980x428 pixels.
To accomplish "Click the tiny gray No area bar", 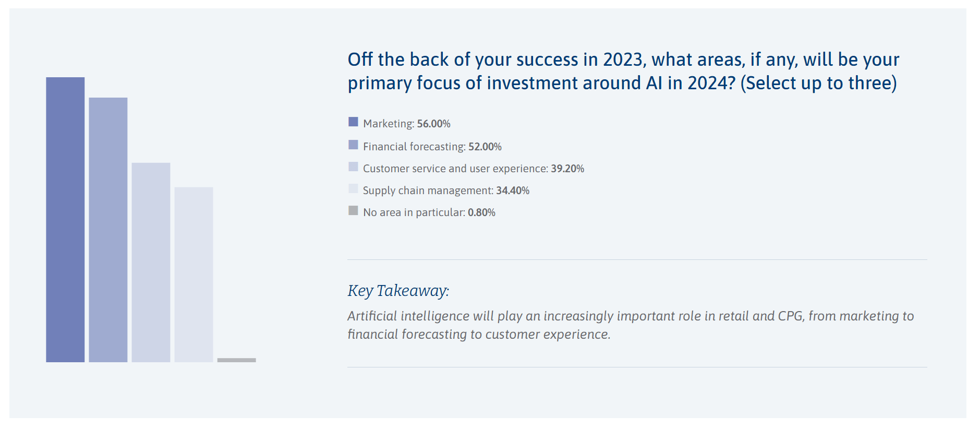I will point(236,360).
